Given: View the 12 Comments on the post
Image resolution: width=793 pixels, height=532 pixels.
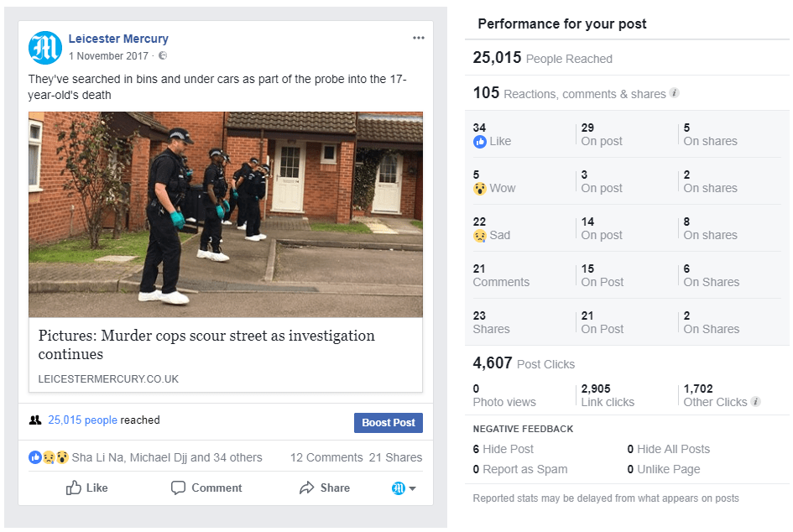Looking at the screenshot, I should pos(326,457).
